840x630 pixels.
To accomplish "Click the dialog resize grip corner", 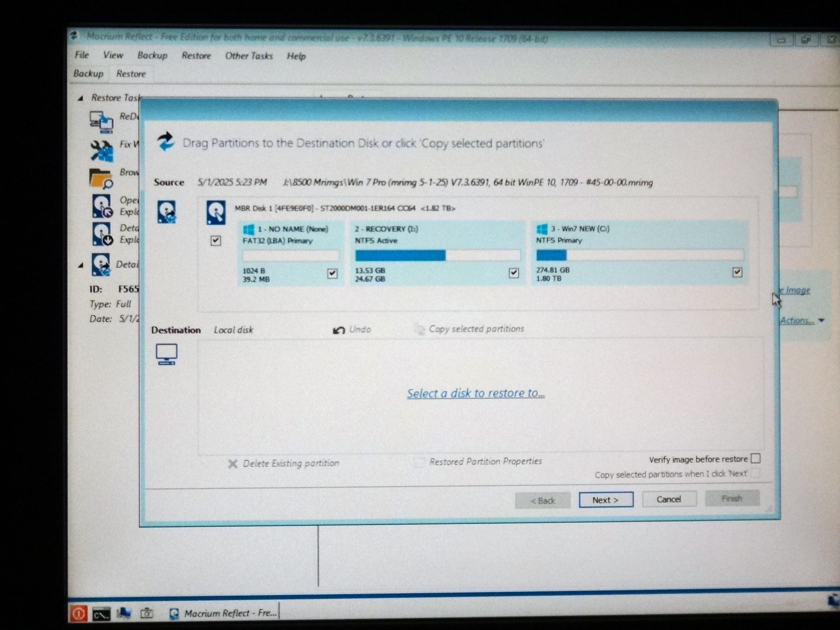I will pyautogui.click(x=769, y=508).
